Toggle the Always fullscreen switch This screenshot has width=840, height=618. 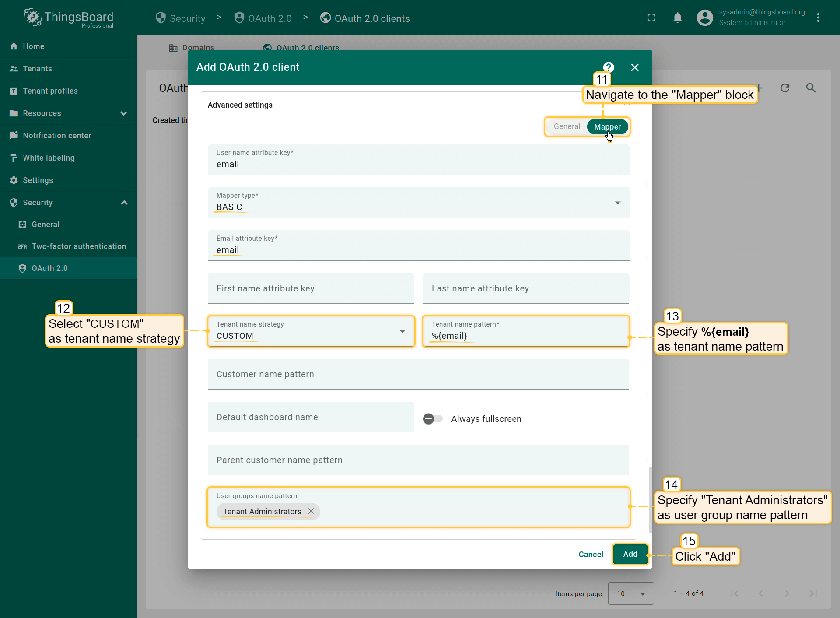(x=433, y=419)
